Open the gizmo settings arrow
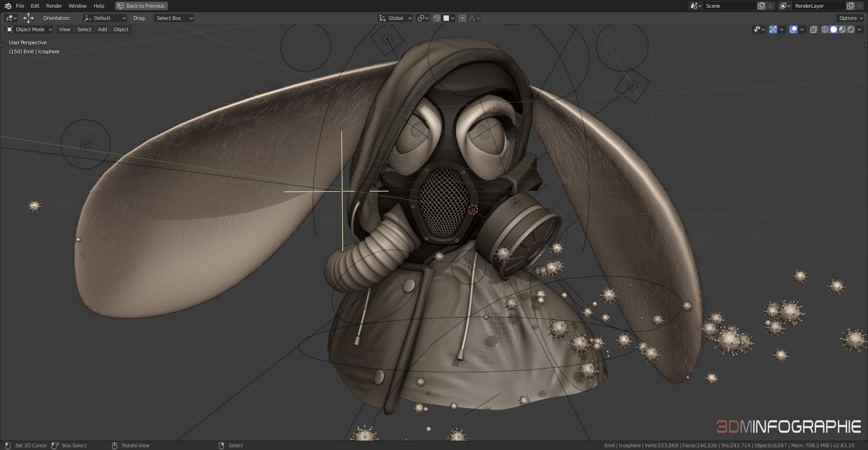 click(782, 29)
